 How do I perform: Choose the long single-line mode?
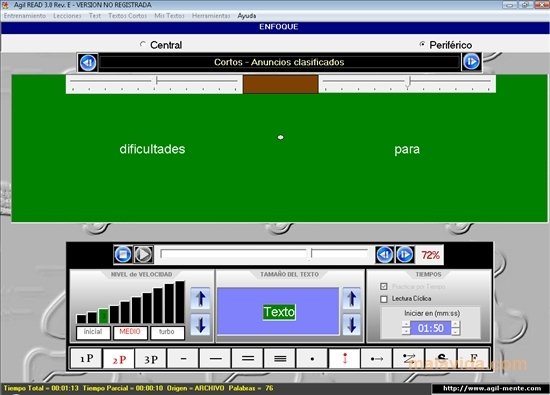coord(215,358)
